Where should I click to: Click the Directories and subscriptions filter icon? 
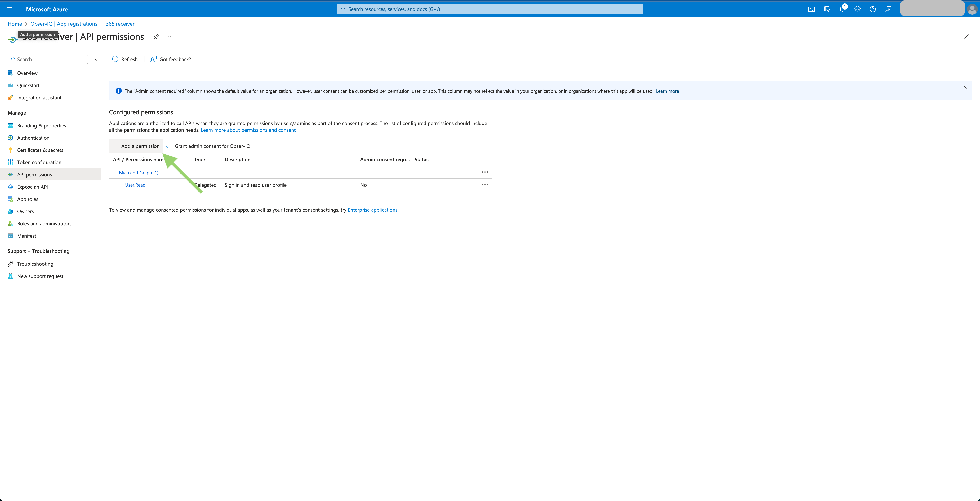pos(827,9)
